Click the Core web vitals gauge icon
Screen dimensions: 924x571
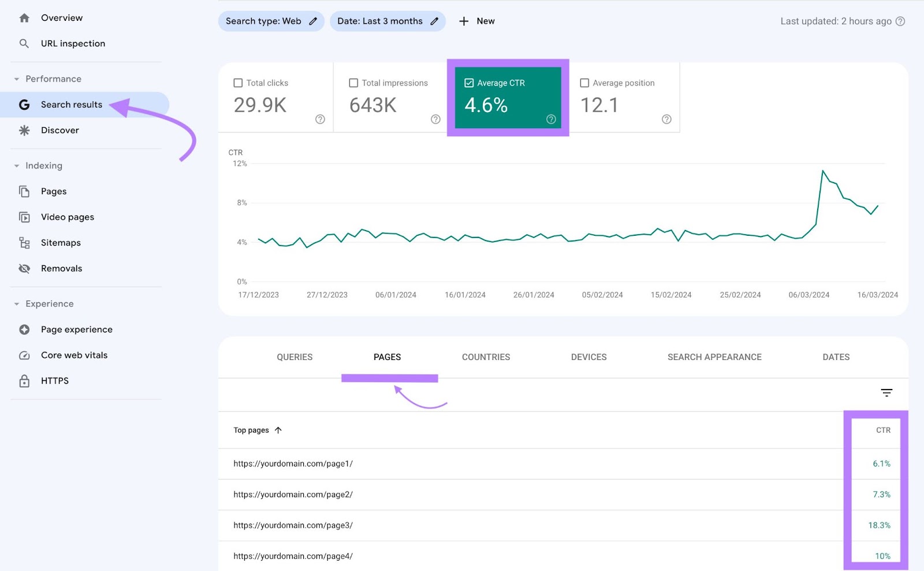pos(24,355)
